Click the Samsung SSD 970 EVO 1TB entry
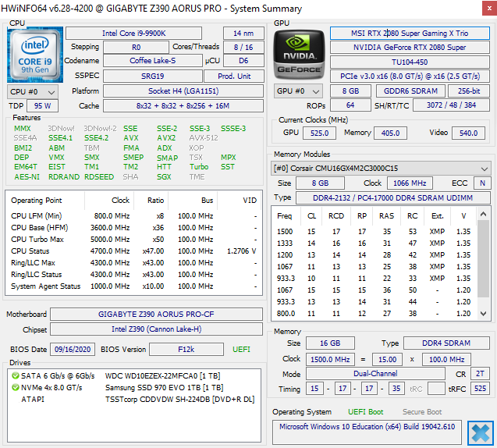The width and height of the screenshot is (497, 448). (x=164, y=388)
